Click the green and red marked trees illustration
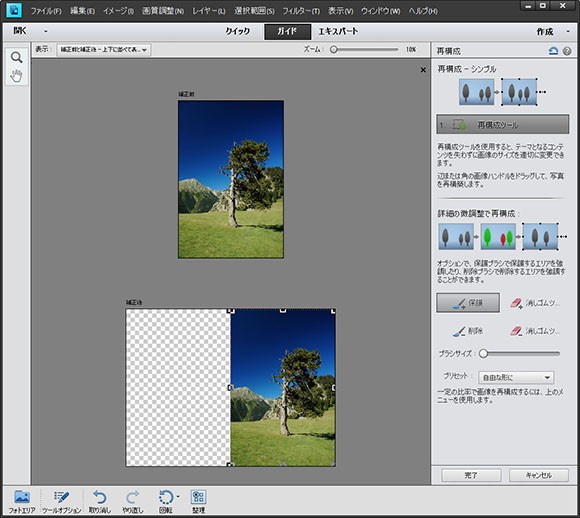The height and width of the screenshot is (518, 580). [x=498, y=236]
